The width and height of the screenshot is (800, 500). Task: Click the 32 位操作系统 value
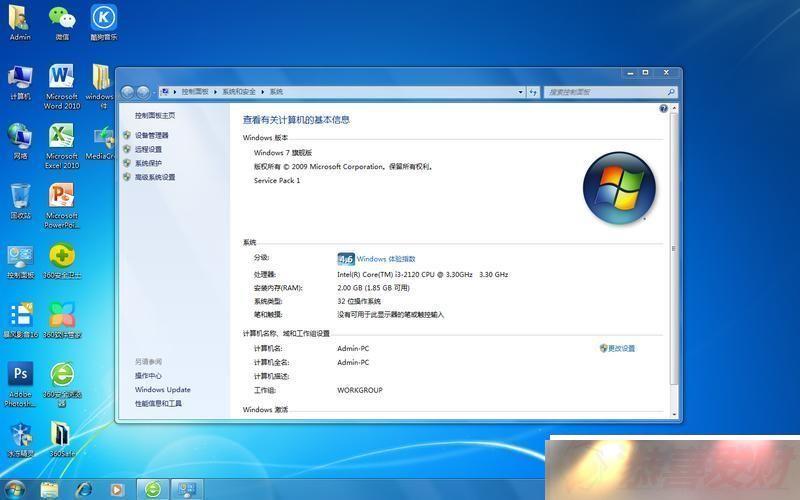(359, 301)
